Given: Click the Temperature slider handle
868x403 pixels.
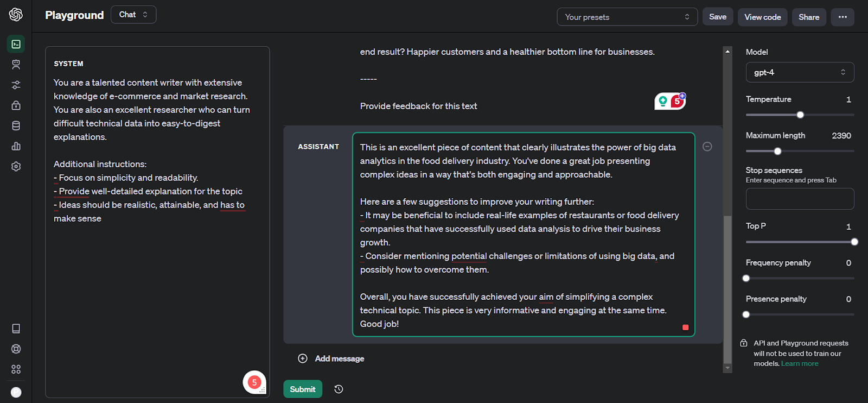Looking at the screenshot, I should point(800,115).
